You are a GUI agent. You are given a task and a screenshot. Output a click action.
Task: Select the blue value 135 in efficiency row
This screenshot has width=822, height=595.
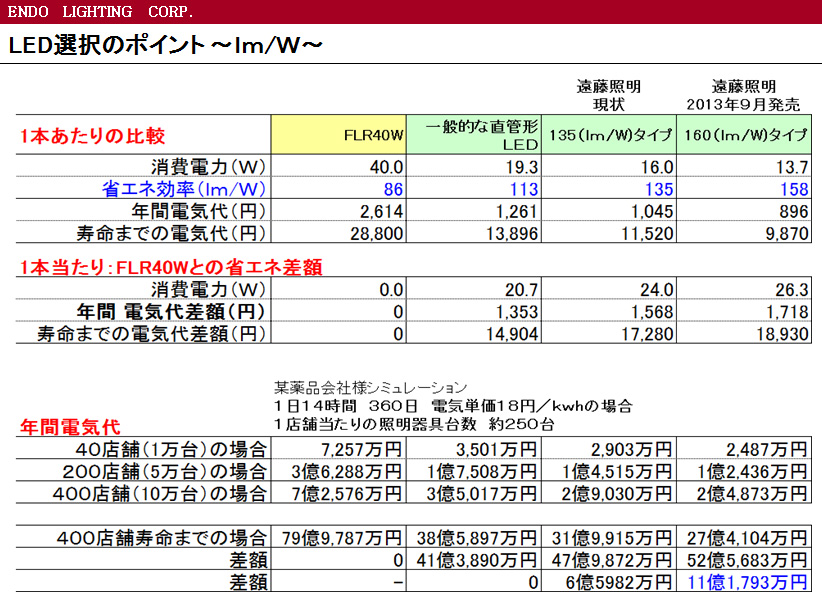coord(659,189)
